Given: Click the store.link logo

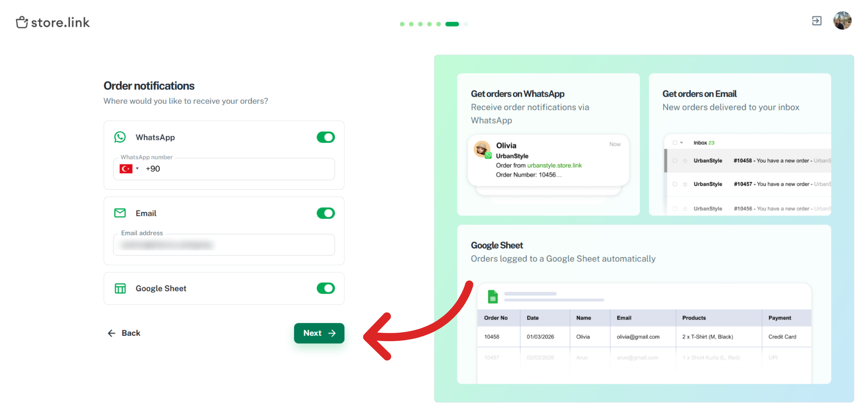Looking at the screenshot, I should (x=53, y=22).
